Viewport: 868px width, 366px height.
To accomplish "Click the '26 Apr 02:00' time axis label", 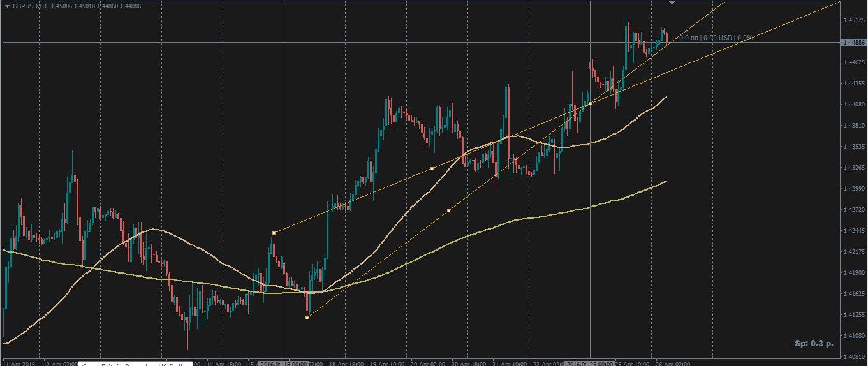I will [672, 363].
